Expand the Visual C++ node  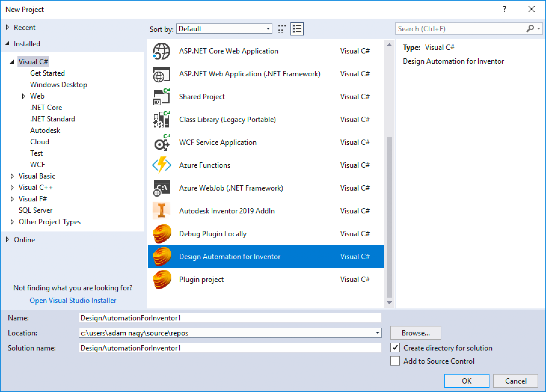pos(12,188)
